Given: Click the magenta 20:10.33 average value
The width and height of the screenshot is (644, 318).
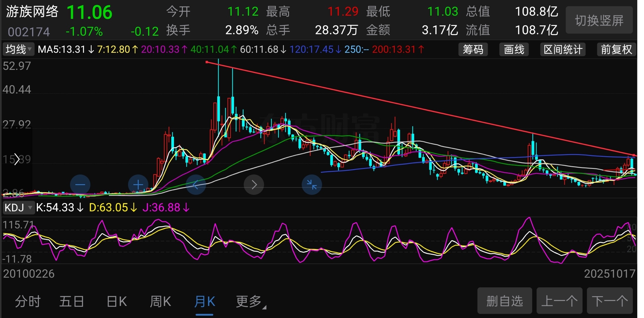Looking at the screenshot, I should pos(164,49).
